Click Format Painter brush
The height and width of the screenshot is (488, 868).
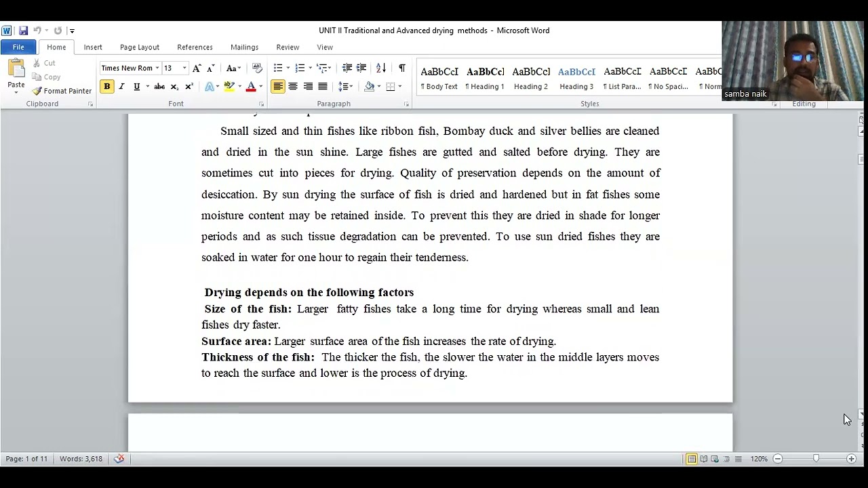61,91
